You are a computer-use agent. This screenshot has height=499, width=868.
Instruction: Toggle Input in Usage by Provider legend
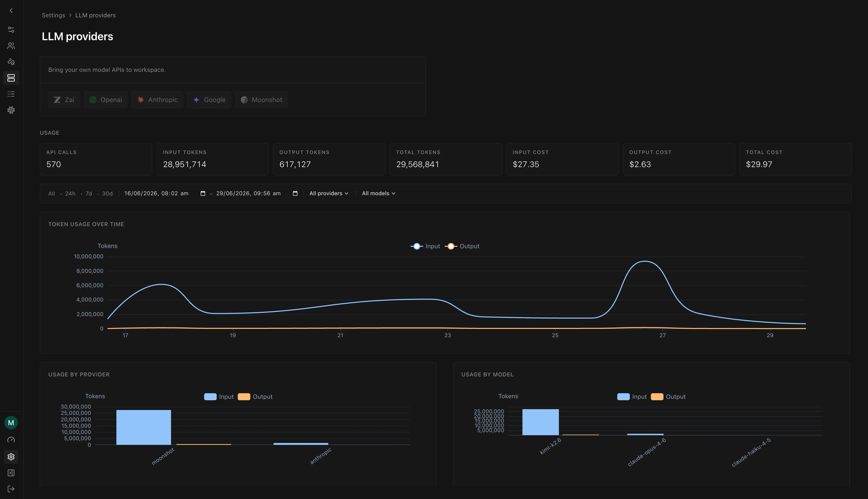pyautogui.click(x=219, y=396)
